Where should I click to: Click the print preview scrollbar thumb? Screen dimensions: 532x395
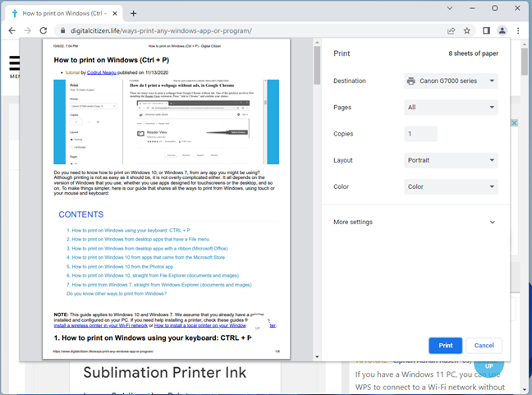(317, 65)
